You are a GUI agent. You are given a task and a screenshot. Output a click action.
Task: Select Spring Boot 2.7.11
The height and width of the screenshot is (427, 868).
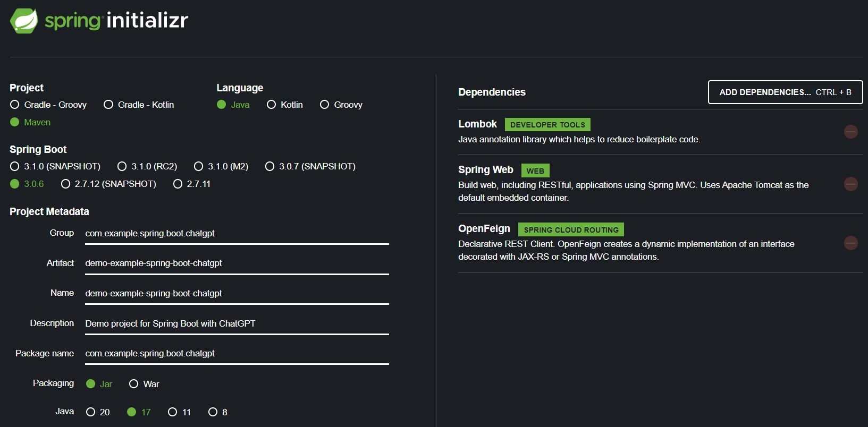pyautogui.click(x=192, y=184)
